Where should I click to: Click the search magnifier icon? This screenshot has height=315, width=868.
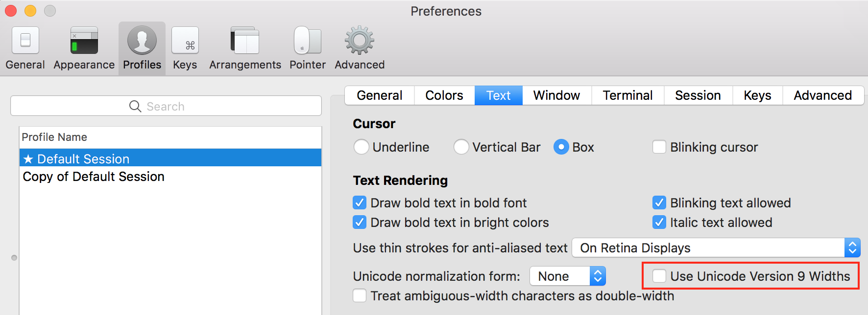pyautogui.click(x=135, y=106)
